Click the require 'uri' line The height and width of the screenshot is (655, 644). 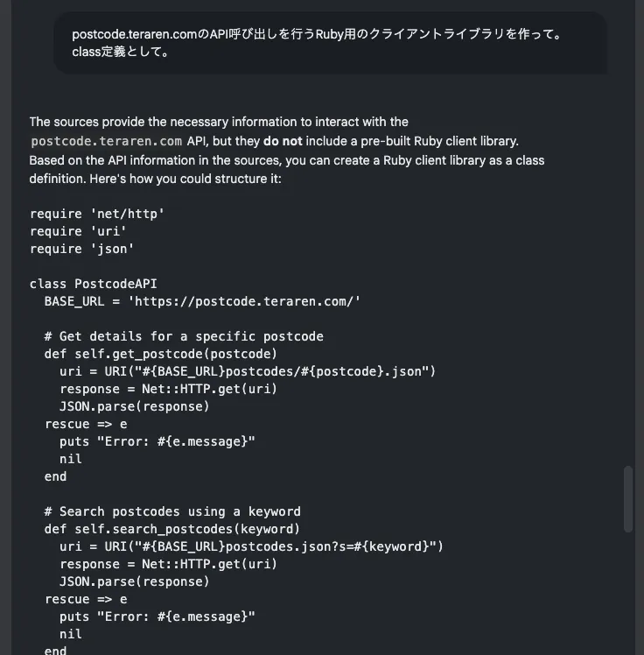pos(79,231)
